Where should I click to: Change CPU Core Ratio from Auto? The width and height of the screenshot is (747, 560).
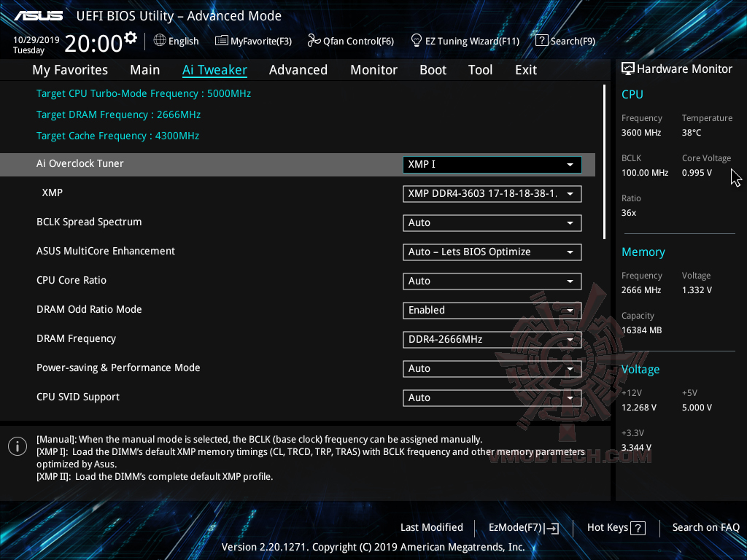492,281
